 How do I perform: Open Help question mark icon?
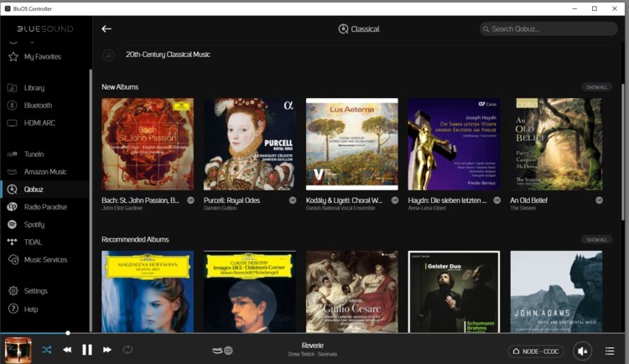(x=13, y=309)
